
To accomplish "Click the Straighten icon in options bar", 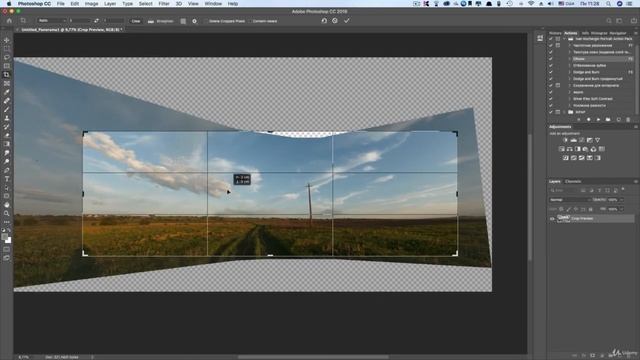I will click(x=151, y=21).
